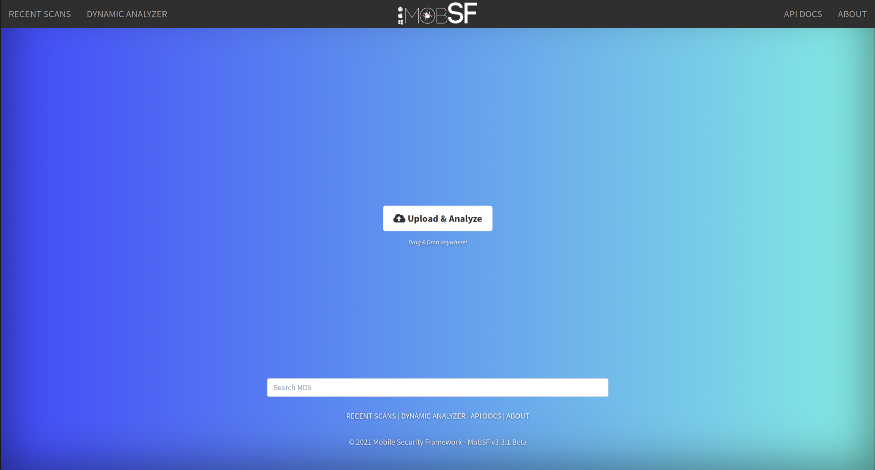Follow the footer Dynamic Analyzer link
The width and height of the screenshot is (875, 470).
coord(433,416)
